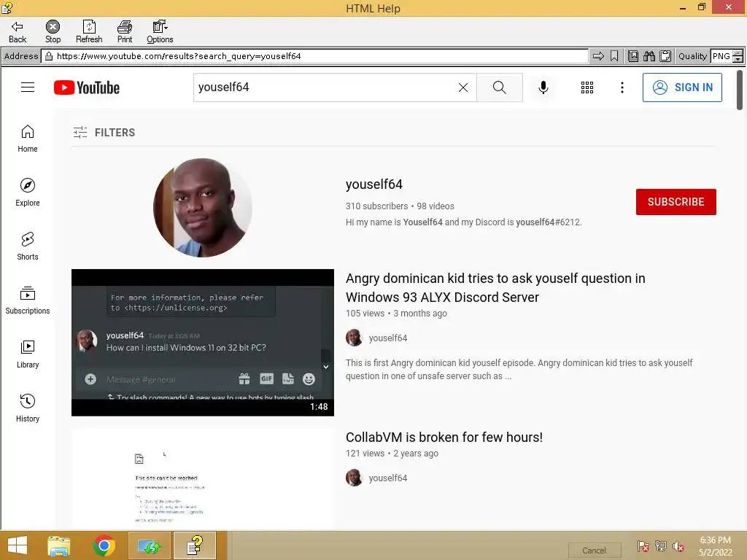Click the taskbar clock showing 6:36 PM
747x560 pixels.
(x=716, y=546)
